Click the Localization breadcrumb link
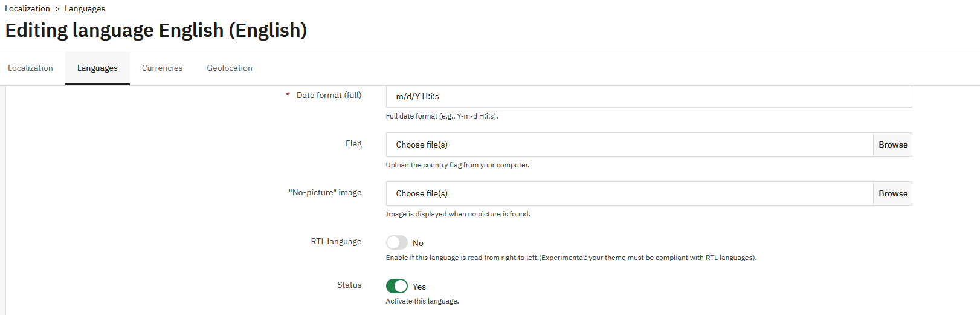 tap(27, 8)
